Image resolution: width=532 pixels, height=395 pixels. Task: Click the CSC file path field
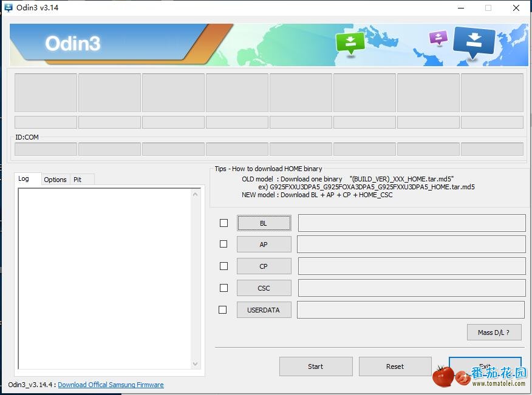click(x=412, y=288)
